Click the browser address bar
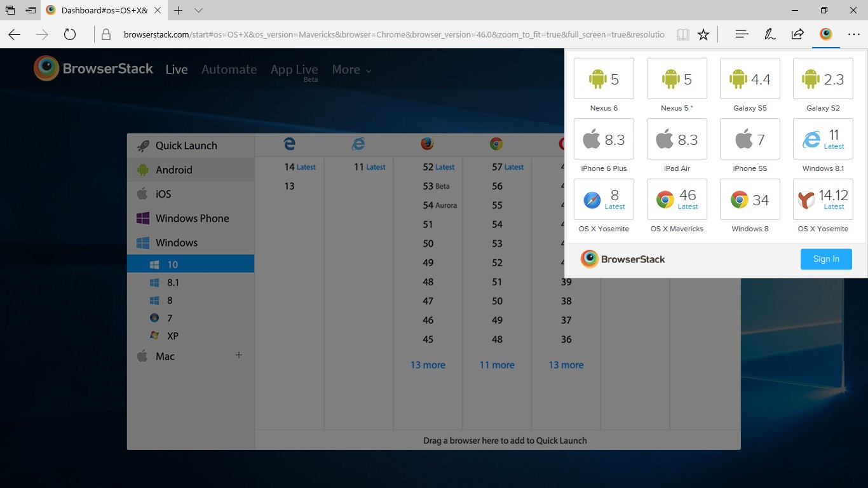Viewport: 868px width, 488px height. [394, 34]
